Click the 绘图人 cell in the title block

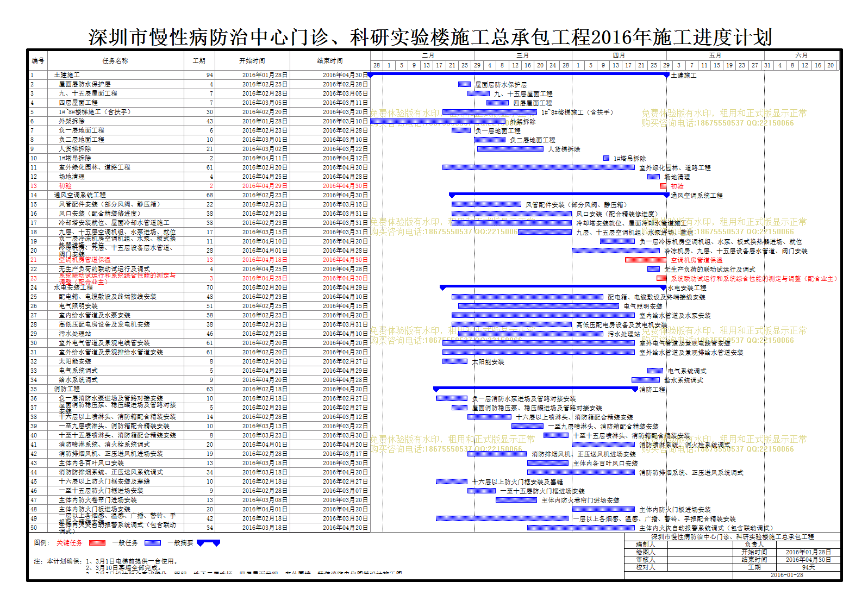coord(646,552)
